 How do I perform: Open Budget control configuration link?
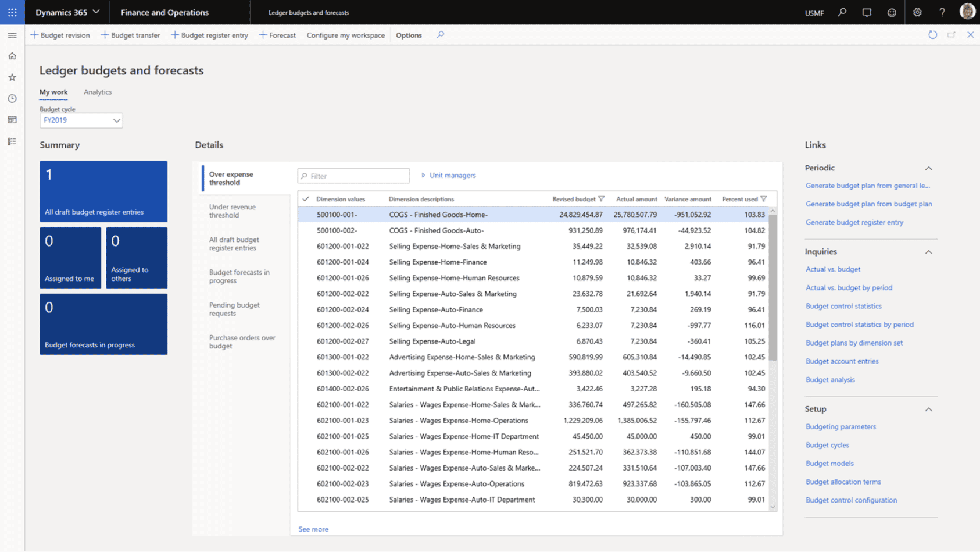click(x=851, y=500)
